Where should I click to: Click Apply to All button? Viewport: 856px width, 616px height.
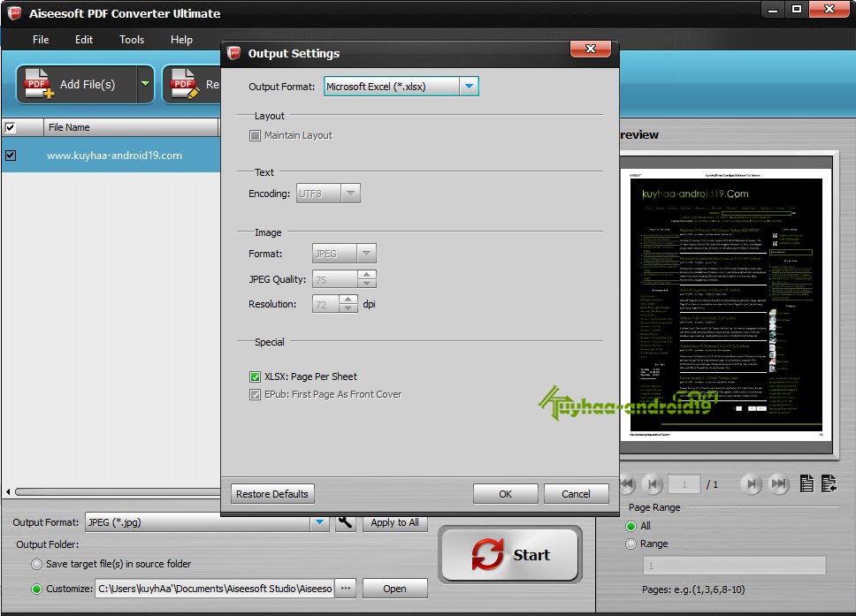tap(394, 522)
